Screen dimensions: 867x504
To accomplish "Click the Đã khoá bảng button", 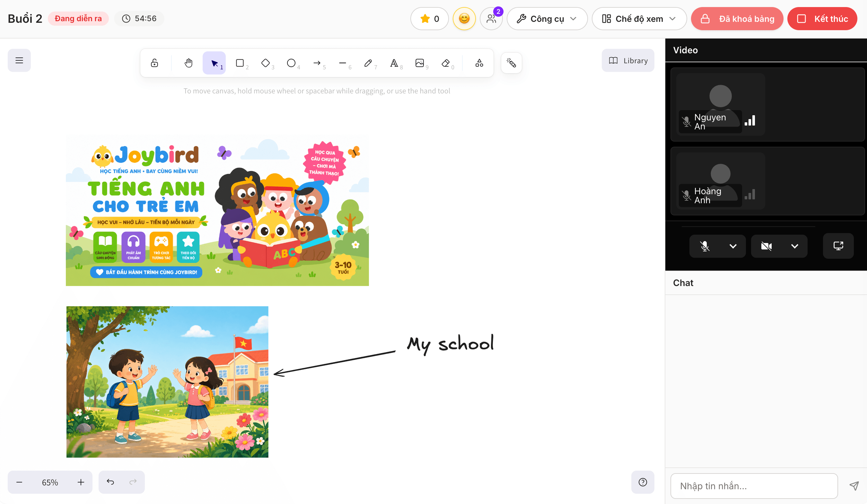I will [737, 19].
